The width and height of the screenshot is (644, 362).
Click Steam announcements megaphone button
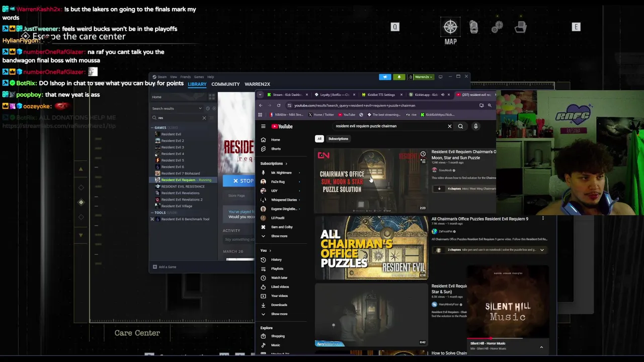(385, 77)
